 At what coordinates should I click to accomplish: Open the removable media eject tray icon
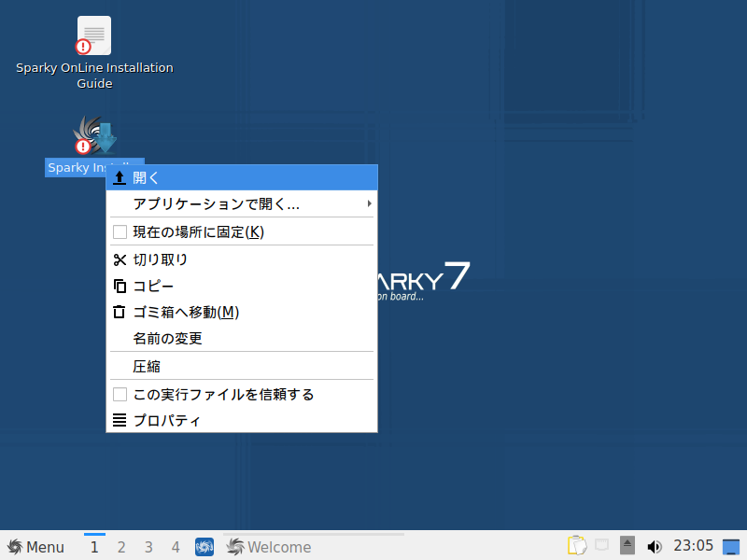[x=627, y=546]
